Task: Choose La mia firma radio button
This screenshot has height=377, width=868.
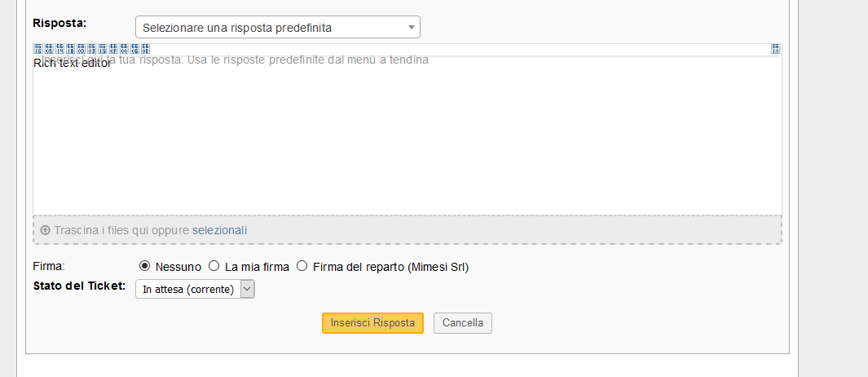Action: [214, 266]
